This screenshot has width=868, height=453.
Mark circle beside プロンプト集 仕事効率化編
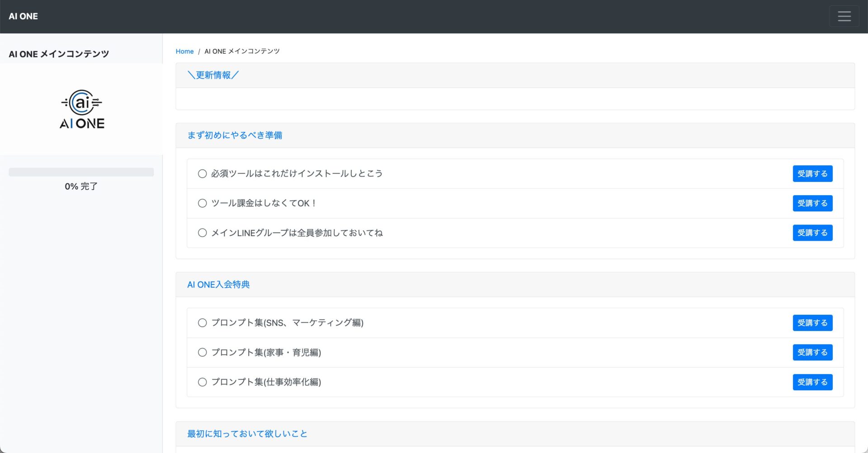(x=202, y=382)
